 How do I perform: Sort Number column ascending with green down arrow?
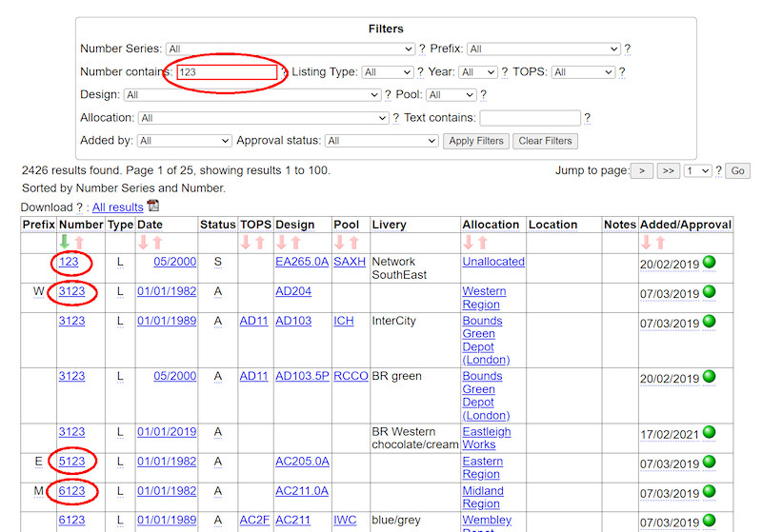(64, 242)
